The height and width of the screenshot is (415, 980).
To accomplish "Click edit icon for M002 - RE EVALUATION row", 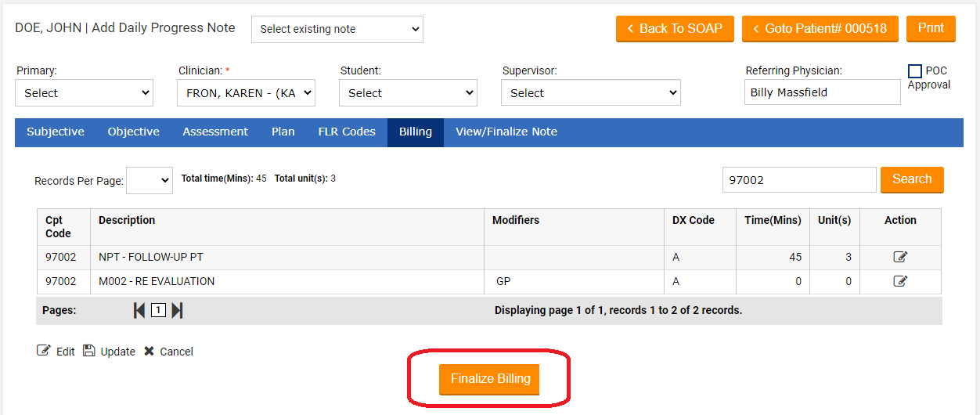I will coord(900,281).
